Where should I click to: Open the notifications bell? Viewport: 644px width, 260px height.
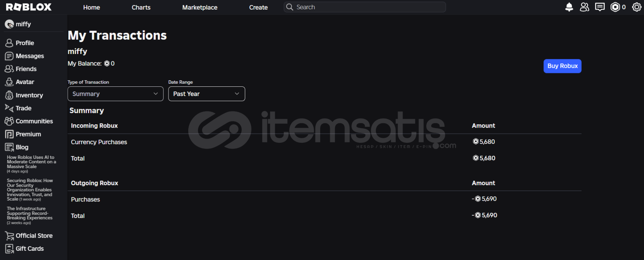[569, 7]
